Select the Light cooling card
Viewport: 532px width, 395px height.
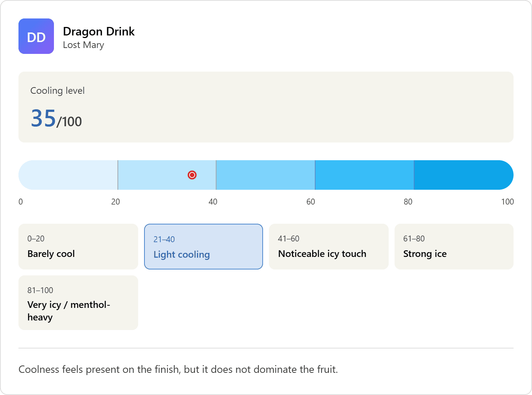coord(203,247)
